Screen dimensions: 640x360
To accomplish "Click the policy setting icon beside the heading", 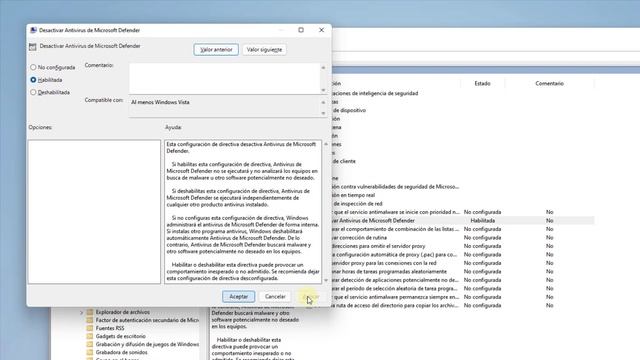I will click(x=33, y=47).
